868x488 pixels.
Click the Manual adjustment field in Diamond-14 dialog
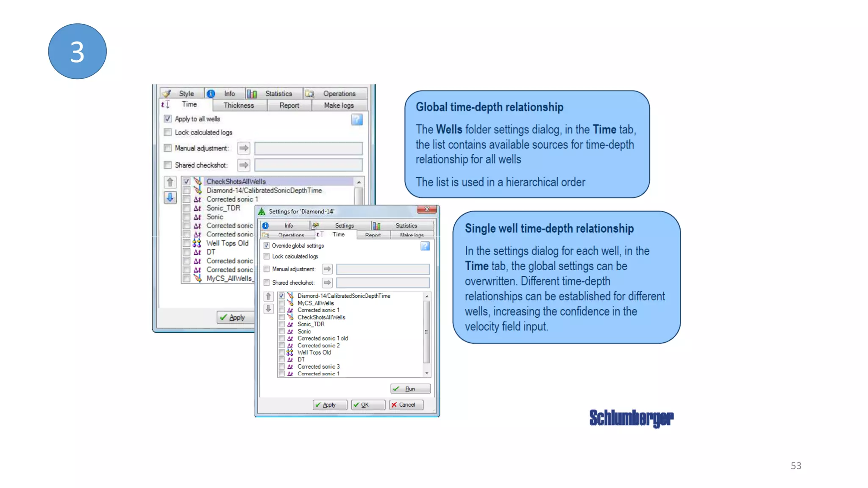click(383, 269)
